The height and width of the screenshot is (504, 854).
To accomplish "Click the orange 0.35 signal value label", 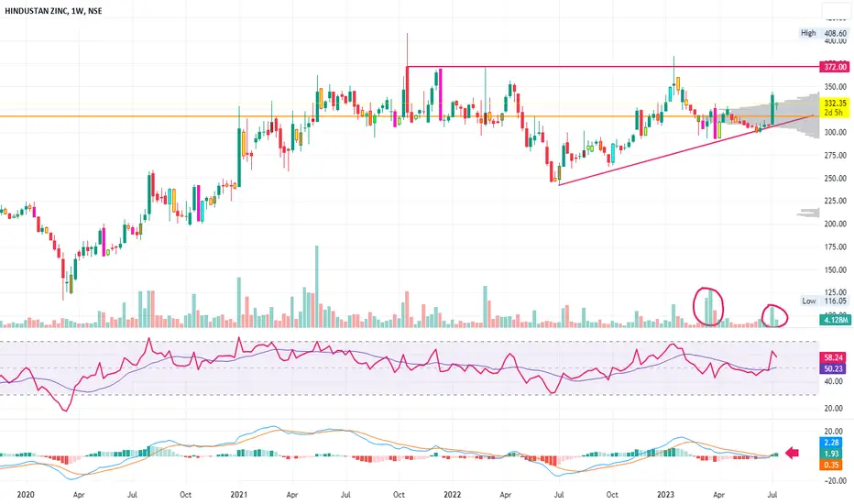I will [832, 465].
